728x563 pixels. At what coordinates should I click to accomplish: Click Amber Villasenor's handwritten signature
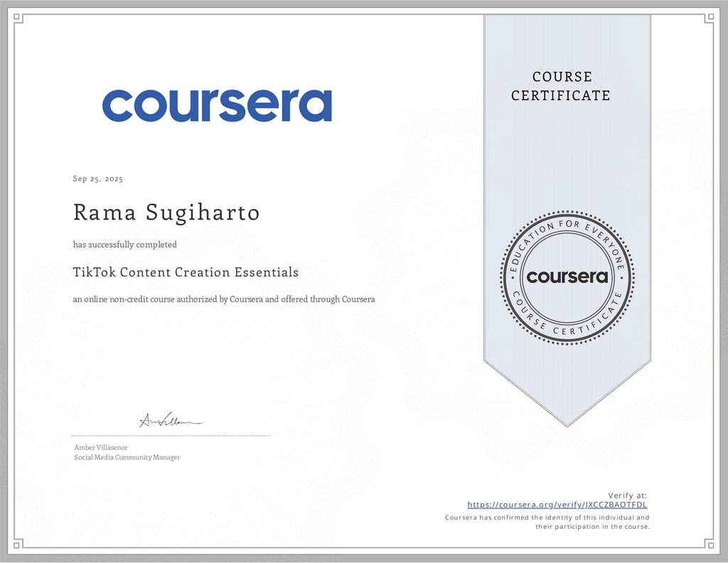pos(170,421)
